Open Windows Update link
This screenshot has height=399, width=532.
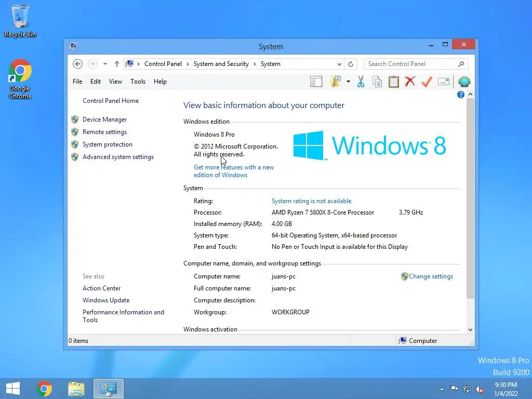[x=106, y=300]
